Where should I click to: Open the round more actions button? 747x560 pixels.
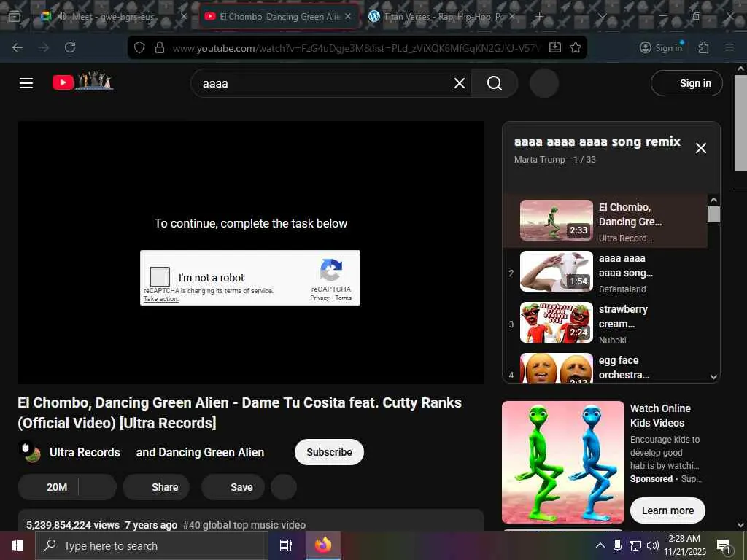284,487
